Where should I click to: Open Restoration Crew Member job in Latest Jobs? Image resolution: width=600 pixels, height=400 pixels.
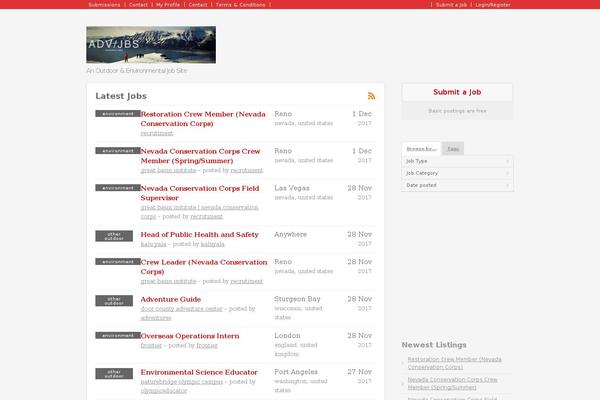click(x=203, y=119)
